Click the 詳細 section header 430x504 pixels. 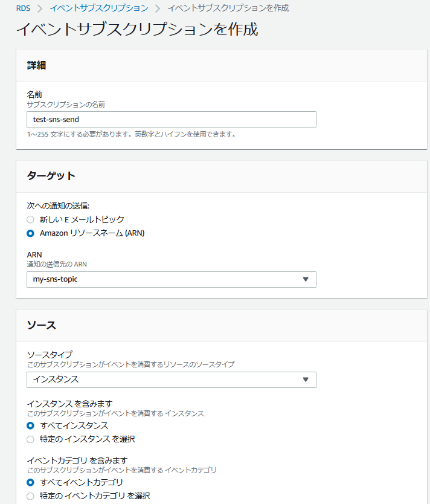pos(36,65)
